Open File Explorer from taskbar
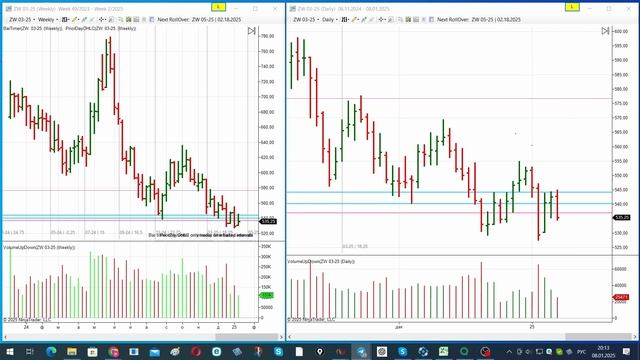The image size is (640, 360). click(x=72, y=351)
